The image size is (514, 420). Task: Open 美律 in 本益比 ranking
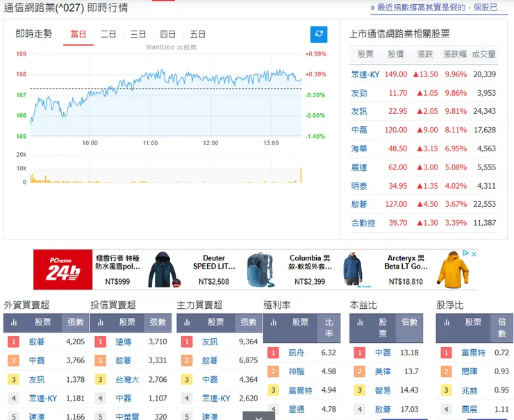click(383, 371)
